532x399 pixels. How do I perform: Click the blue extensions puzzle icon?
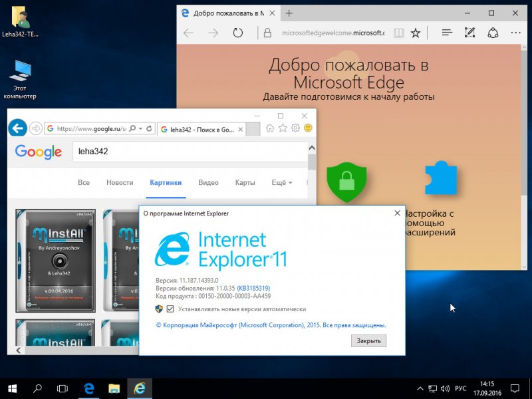click(x=441, y=178)
